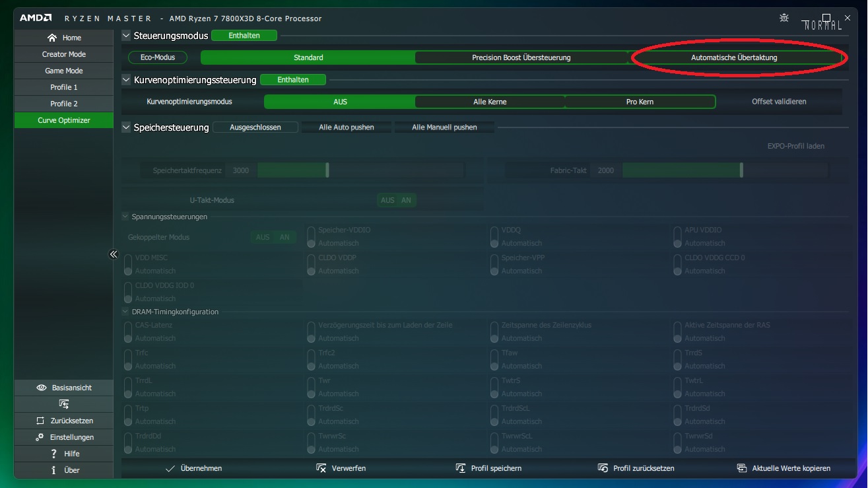Screen dimensions: 868x488
Task: Toggle the Trfc switch
Action: tap(128, 359)
